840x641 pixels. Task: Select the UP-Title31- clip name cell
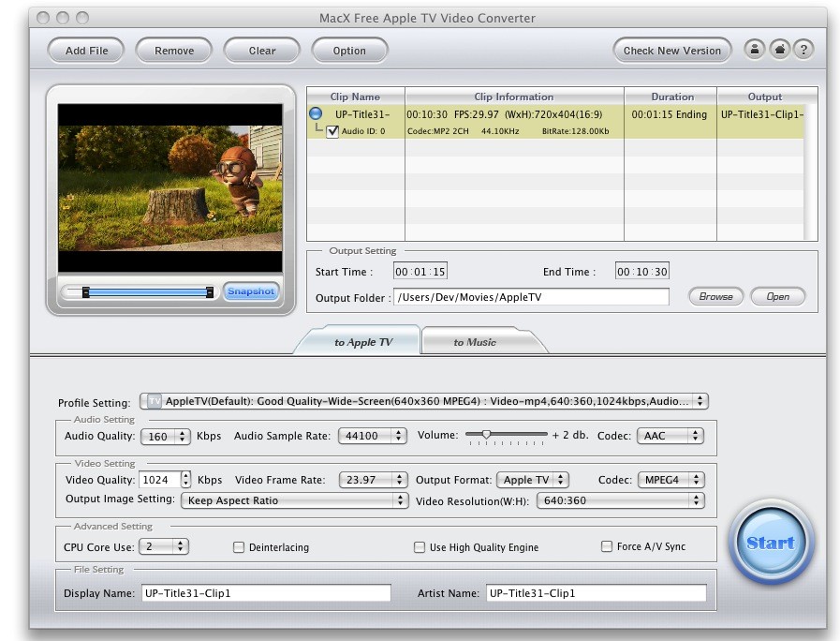pyautogui.click(x=362, y=114)
